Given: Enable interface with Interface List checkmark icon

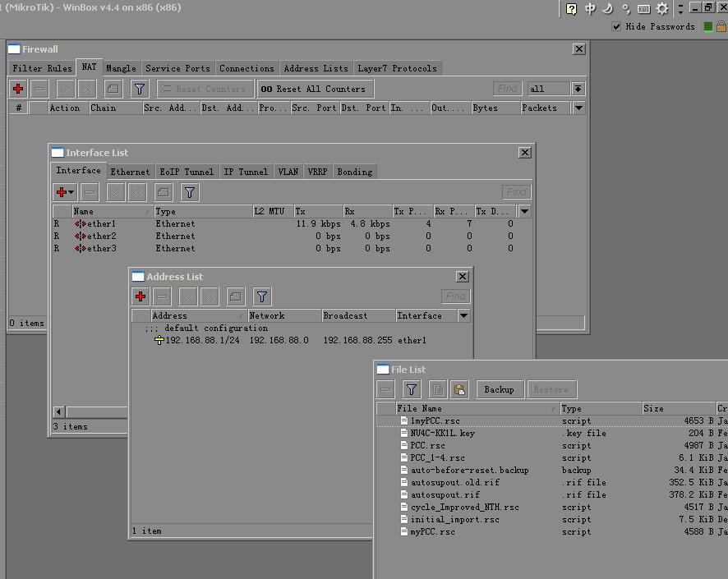Looking at the screenshot, I should pos(116,192).
